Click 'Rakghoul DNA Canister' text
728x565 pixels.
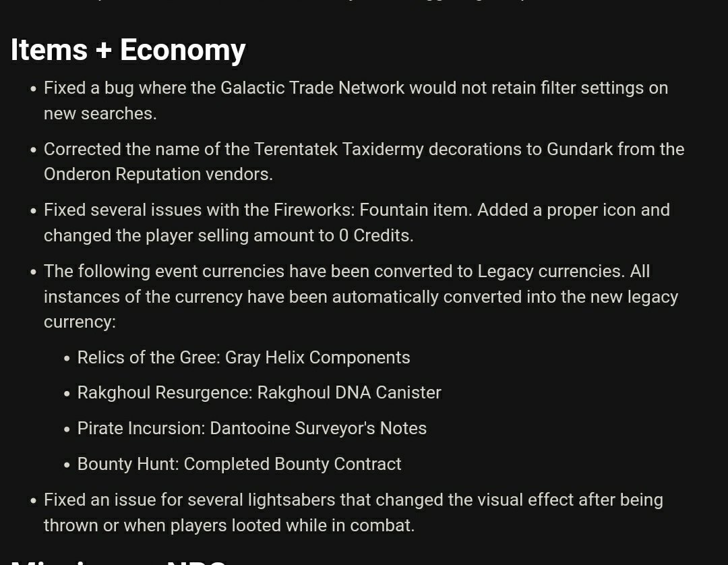(x=349, y=393)
